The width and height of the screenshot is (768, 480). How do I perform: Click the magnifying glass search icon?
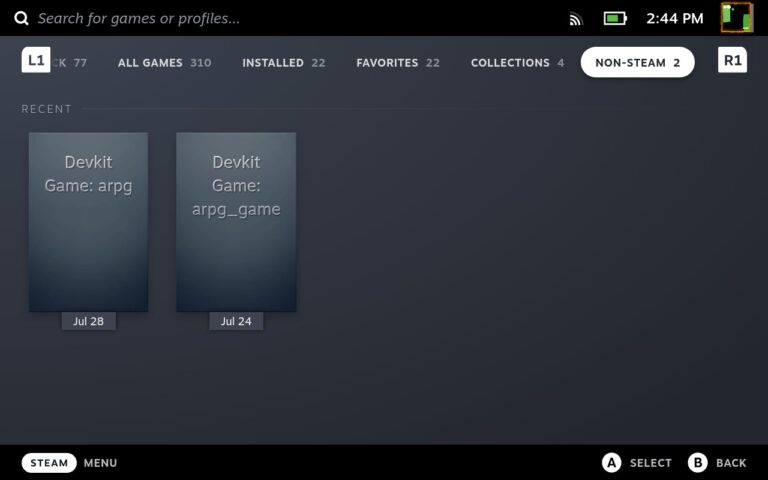click(x=21, y=18)
